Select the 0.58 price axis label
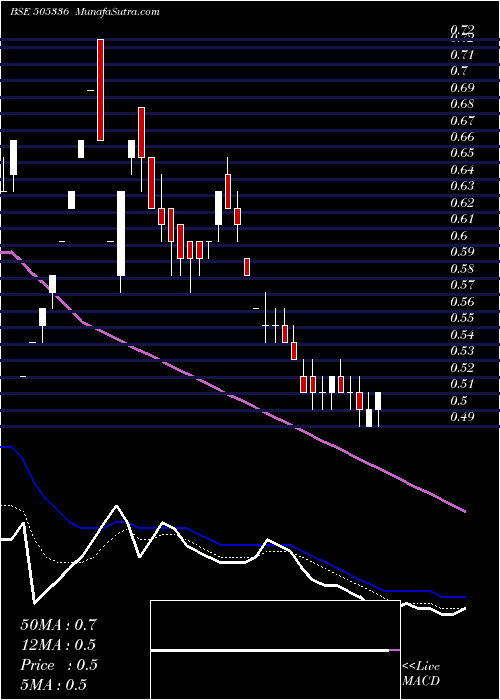 462,269
